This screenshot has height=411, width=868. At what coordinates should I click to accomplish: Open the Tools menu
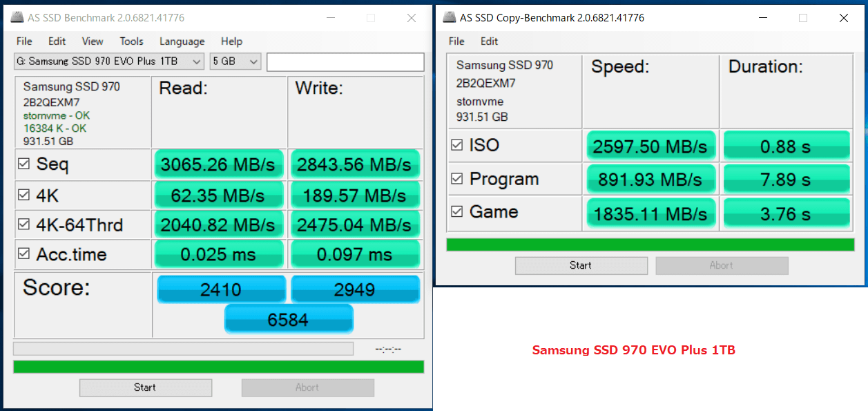coord(131,41)
